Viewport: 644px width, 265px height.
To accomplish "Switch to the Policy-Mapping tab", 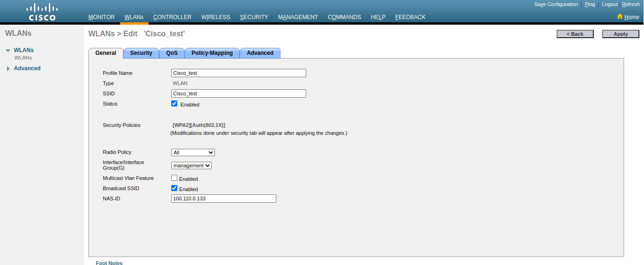I will (x=212, y=53).
